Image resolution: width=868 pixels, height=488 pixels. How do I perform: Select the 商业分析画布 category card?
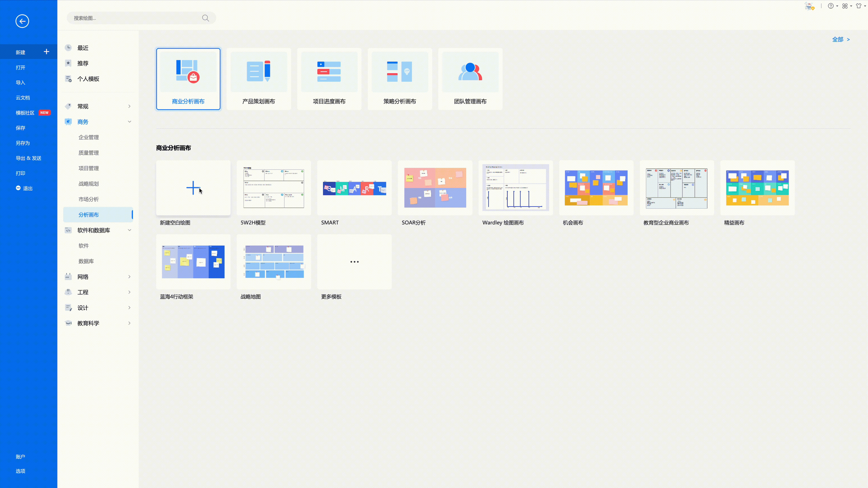pyautogui.click(x=188, y=79)
